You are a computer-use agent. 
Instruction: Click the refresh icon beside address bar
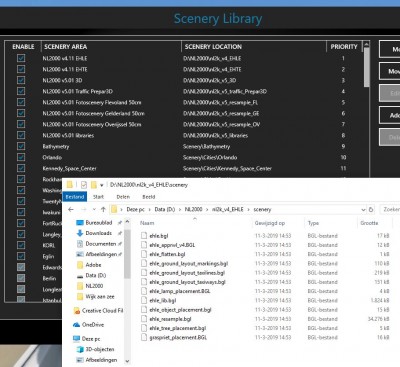tap(371, 210)
